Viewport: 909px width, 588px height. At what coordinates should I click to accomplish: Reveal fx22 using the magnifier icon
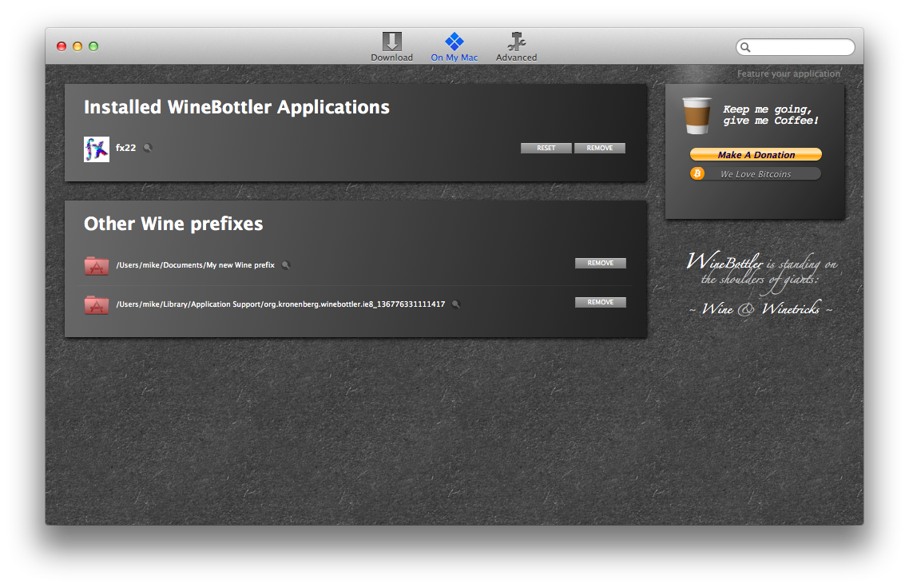148,148
